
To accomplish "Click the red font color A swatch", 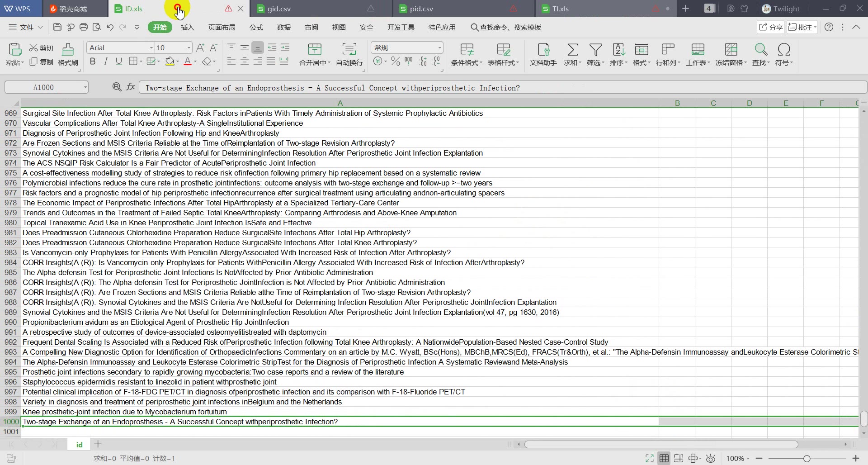I will [188, 61].
